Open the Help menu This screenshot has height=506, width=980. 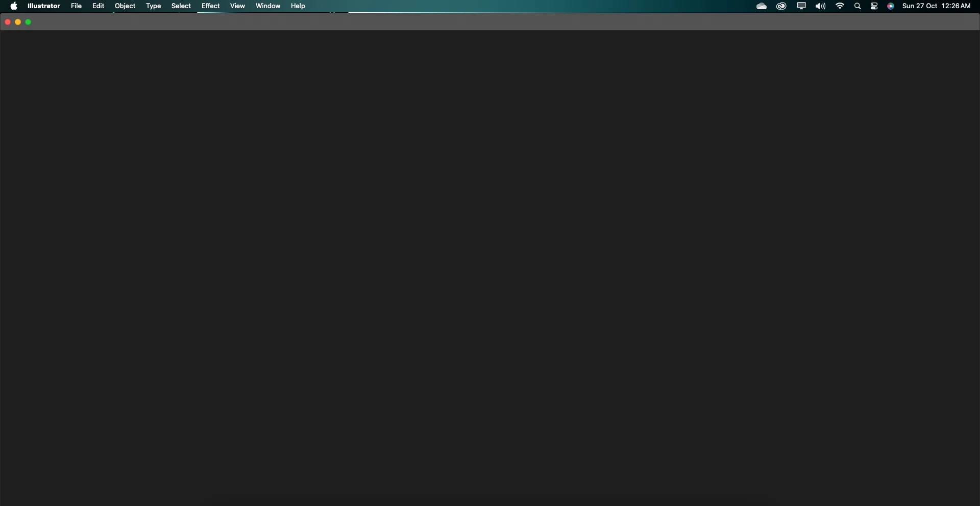click(298, 6)
